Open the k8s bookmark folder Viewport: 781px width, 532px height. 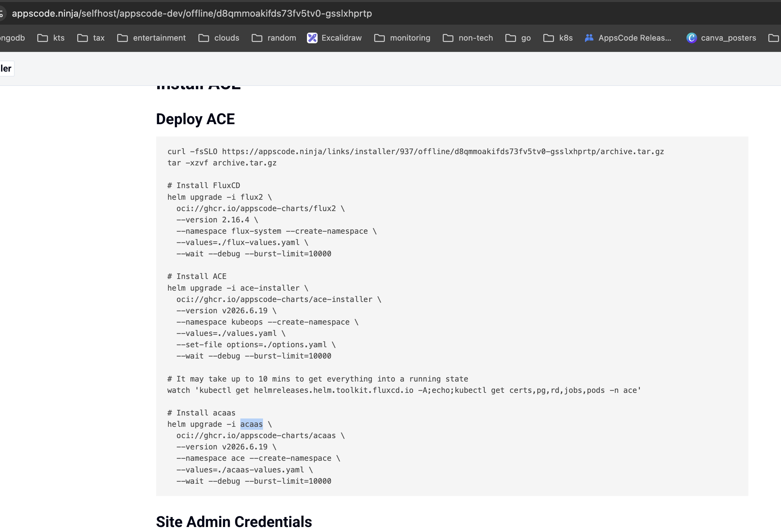[558, 38]
